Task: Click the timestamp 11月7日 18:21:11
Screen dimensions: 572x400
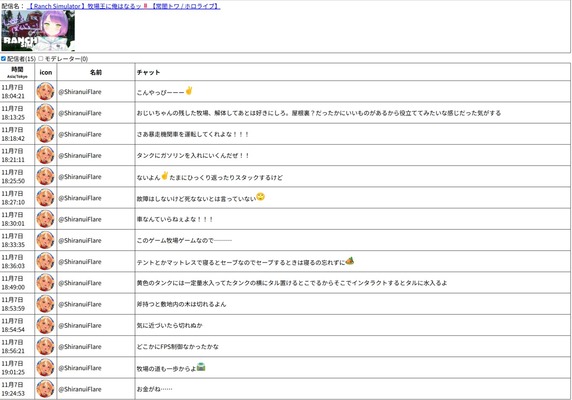Action: click(x=13, y=155)
